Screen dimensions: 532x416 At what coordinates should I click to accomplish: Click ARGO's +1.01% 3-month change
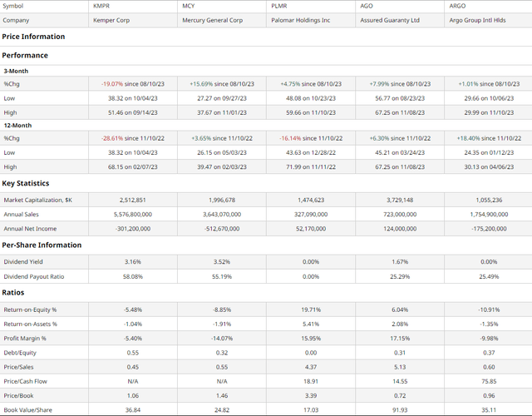468,84
